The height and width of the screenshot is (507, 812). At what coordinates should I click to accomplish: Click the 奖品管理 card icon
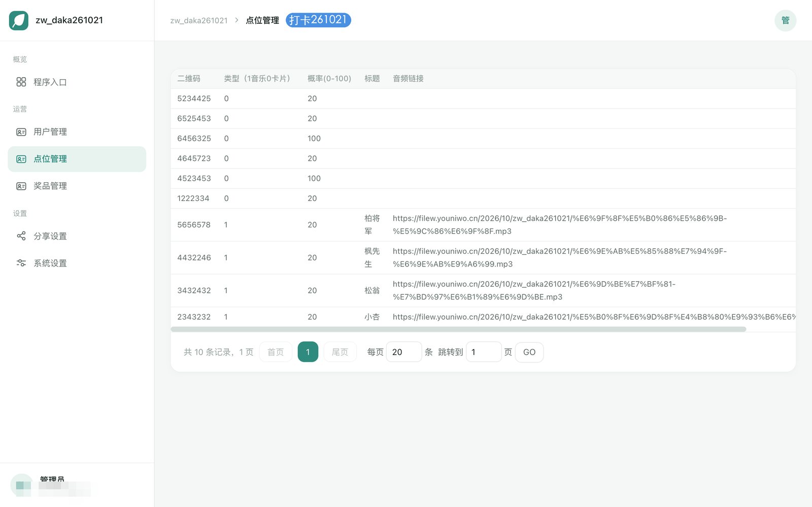[21, 186]
